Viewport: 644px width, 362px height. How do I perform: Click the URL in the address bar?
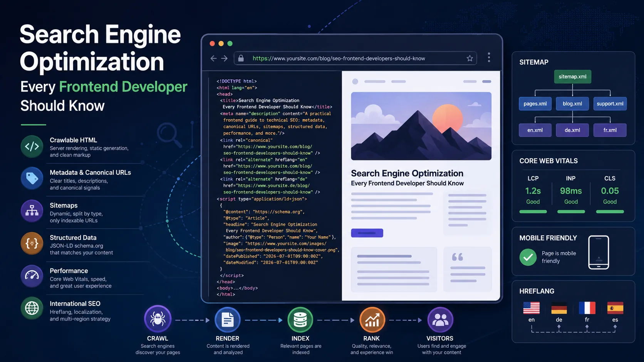pos(339,58)
